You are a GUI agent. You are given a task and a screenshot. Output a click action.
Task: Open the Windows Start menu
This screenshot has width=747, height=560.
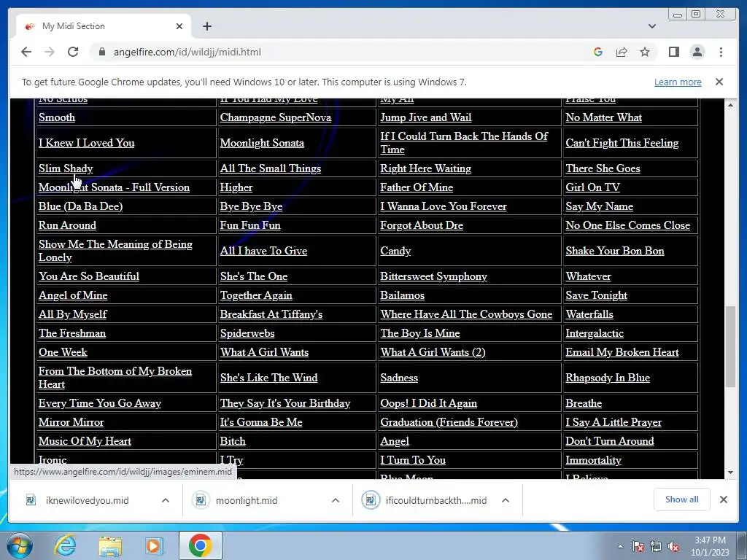click(20, 545)
